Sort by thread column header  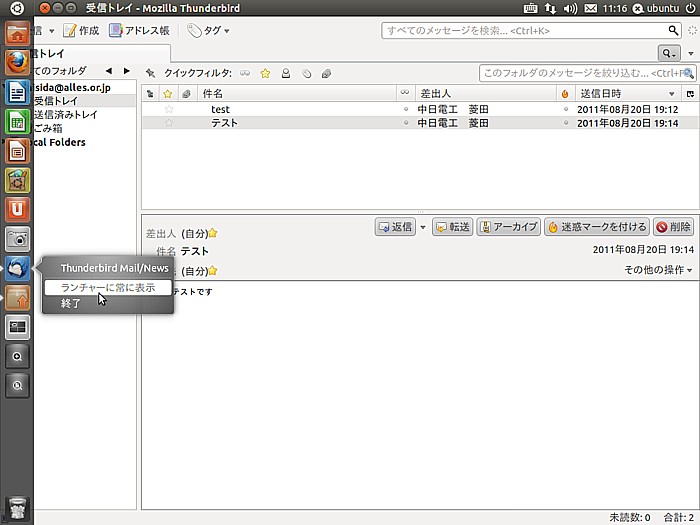(150, 94)
